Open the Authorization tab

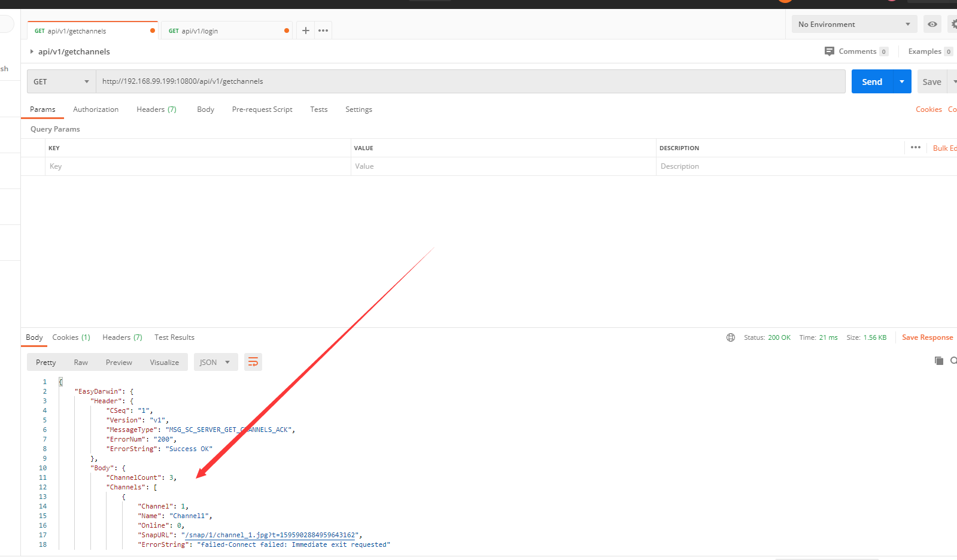(x=96, y=109)
